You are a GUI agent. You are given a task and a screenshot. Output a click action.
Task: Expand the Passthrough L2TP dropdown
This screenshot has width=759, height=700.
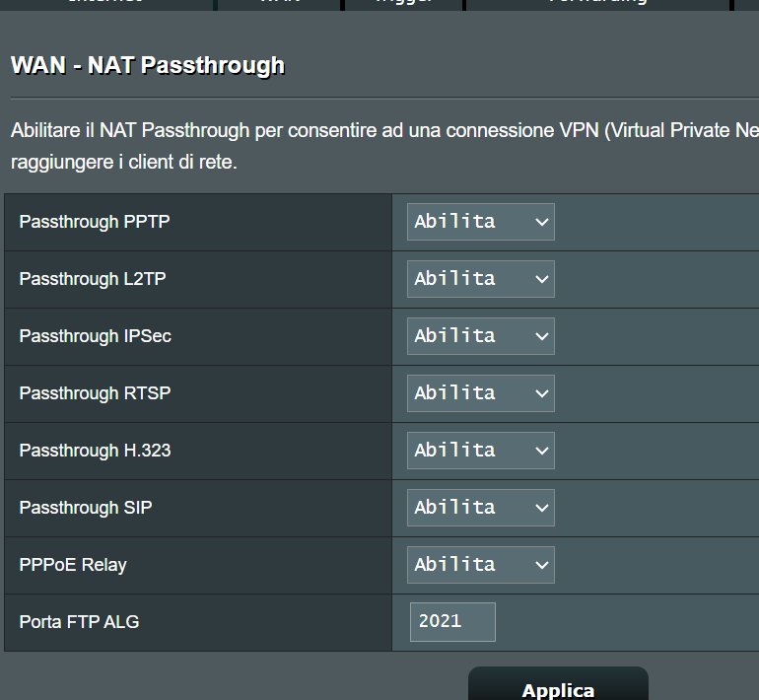[x=481, y=279]
